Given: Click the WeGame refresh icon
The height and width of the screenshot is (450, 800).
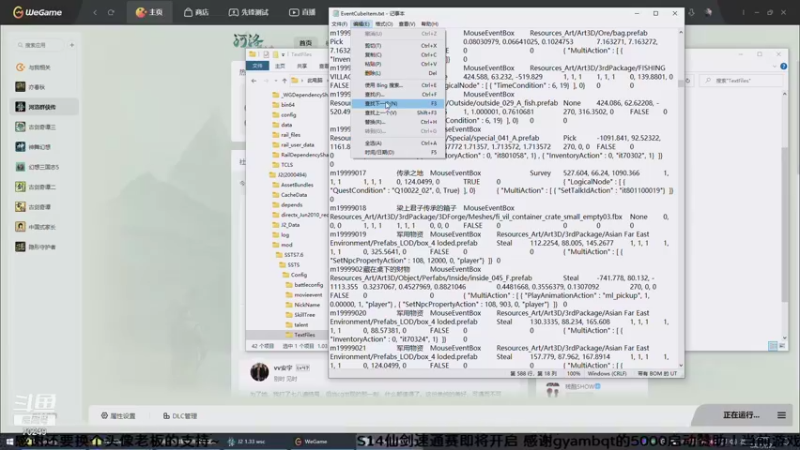Looking at the screenshot, I should (x=111, y=12).
